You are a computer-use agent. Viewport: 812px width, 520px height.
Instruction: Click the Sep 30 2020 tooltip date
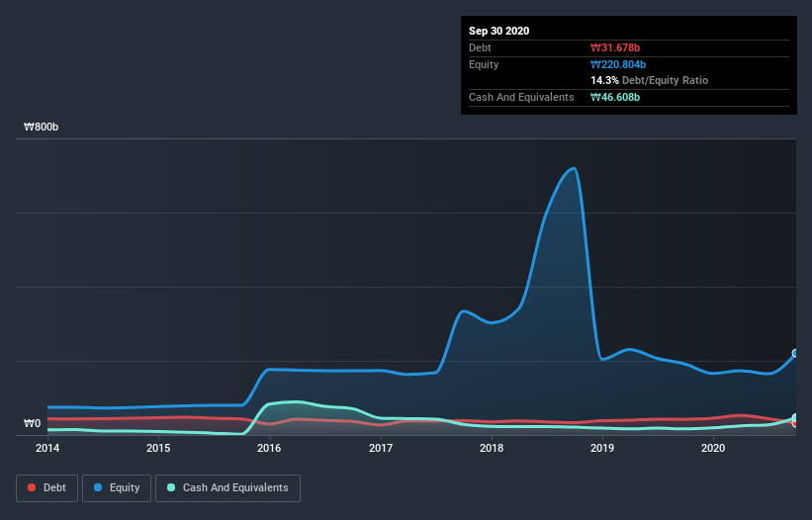[x=499, y=31]
